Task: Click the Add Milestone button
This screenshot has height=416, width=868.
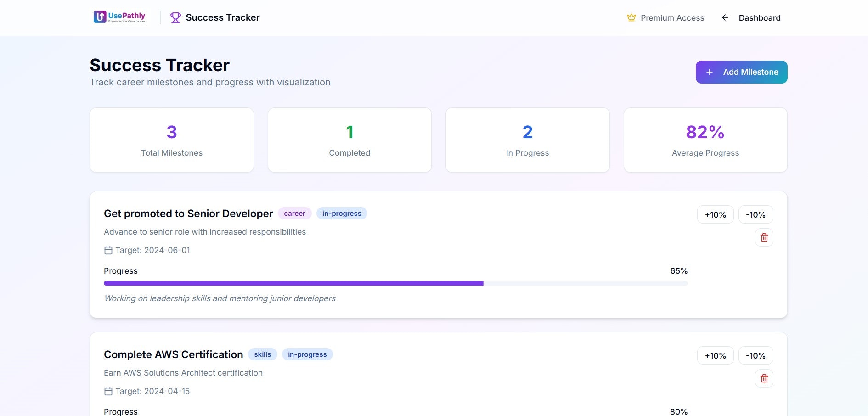Action: [x=741, y=72]
